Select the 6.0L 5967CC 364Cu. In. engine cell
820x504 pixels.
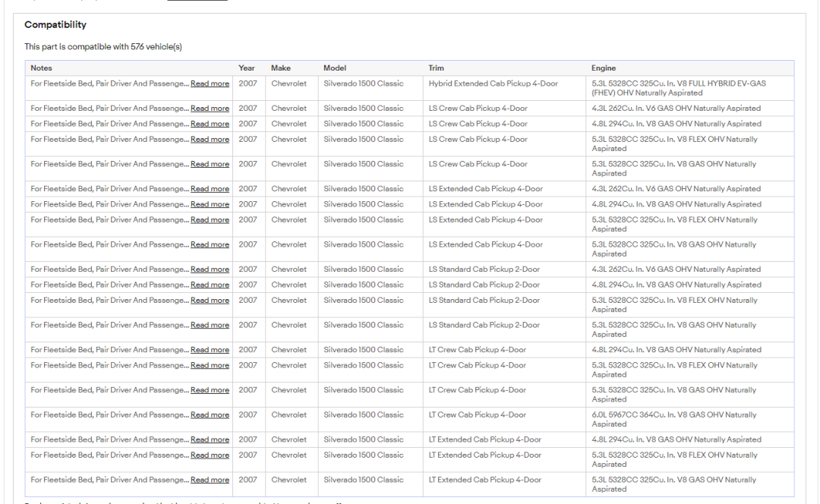click(674, 419)
